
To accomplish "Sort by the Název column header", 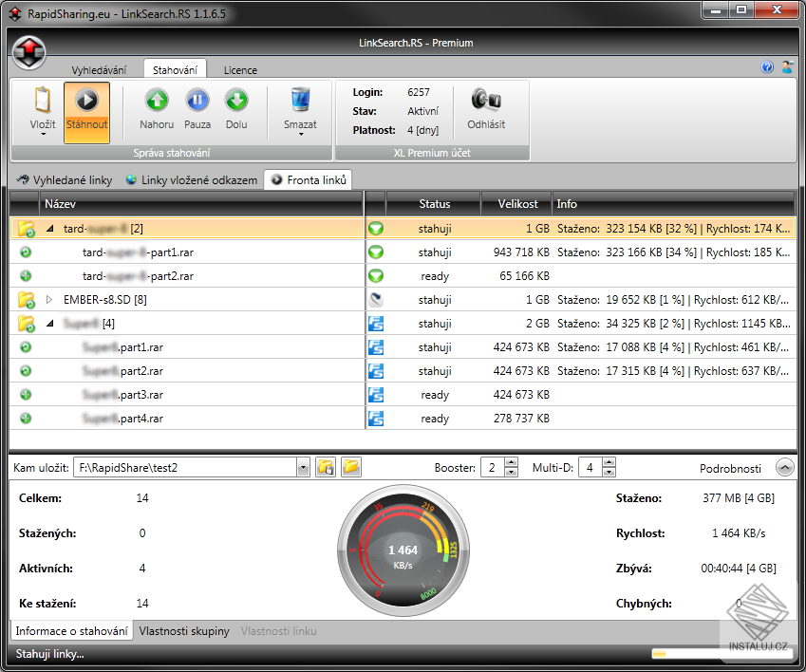I will coord(201,204).
